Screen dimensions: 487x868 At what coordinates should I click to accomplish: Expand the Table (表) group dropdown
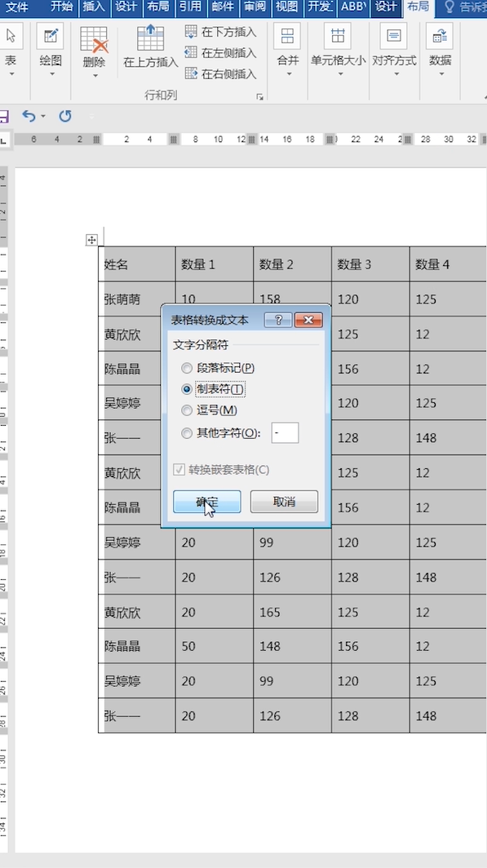pos(11,74)
